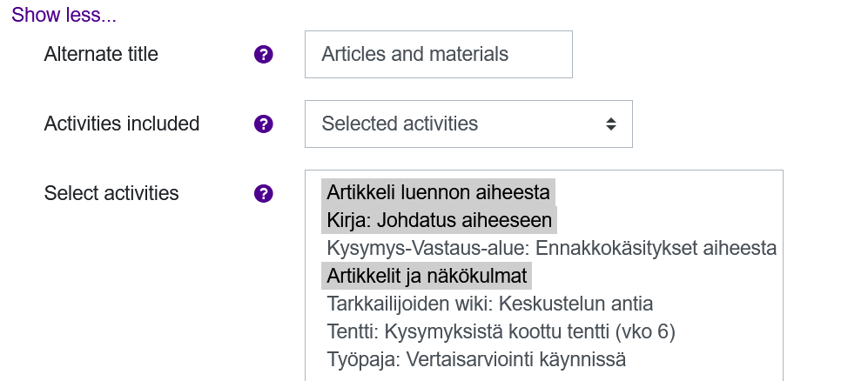Show help for Select activities
This screenshot has height=381, width=868.
263,194
